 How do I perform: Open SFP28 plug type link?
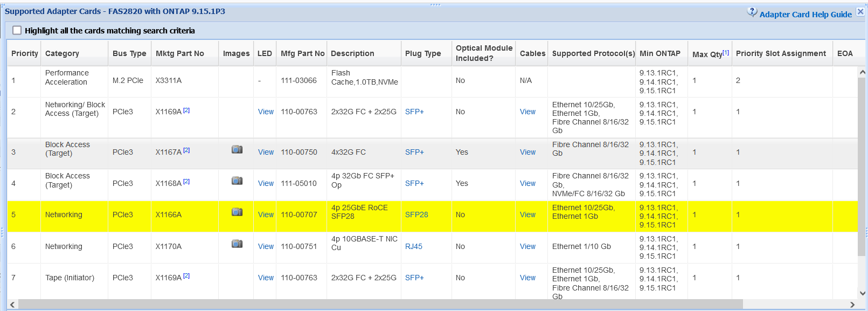pyautogui.click(x=416, y=215)
